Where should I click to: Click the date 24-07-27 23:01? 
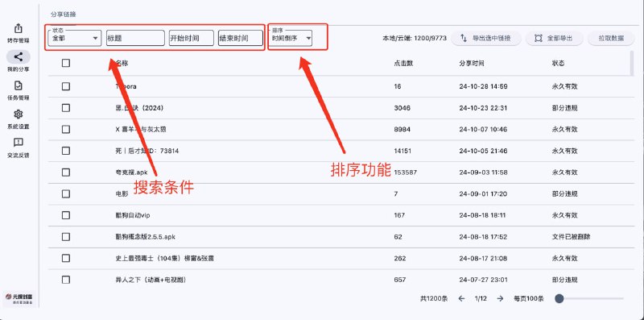click(x=484, y=280)
